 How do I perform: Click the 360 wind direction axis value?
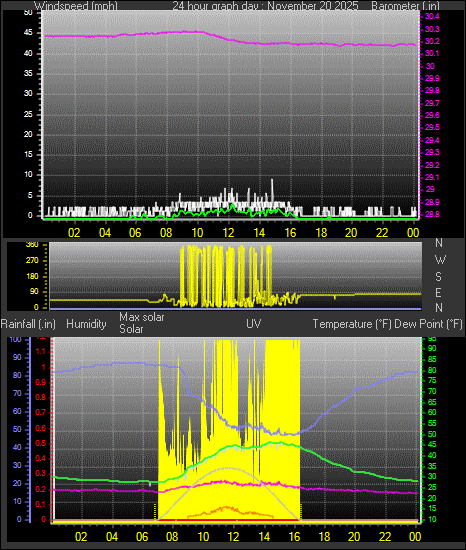coord(32,245)
